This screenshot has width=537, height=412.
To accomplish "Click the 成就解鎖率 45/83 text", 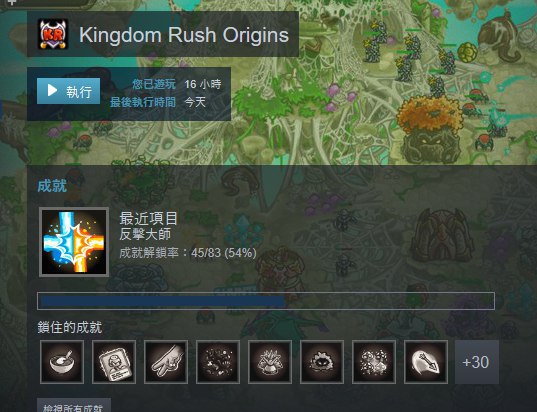I will click(188, 253).
